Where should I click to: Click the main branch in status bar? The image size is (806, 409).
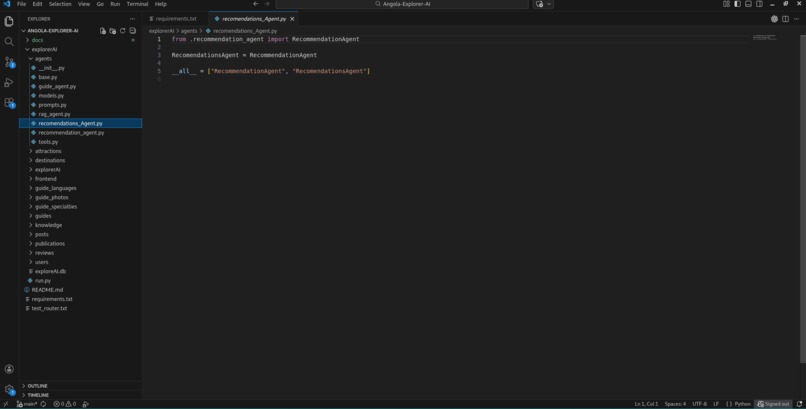(x=27, y=404)
